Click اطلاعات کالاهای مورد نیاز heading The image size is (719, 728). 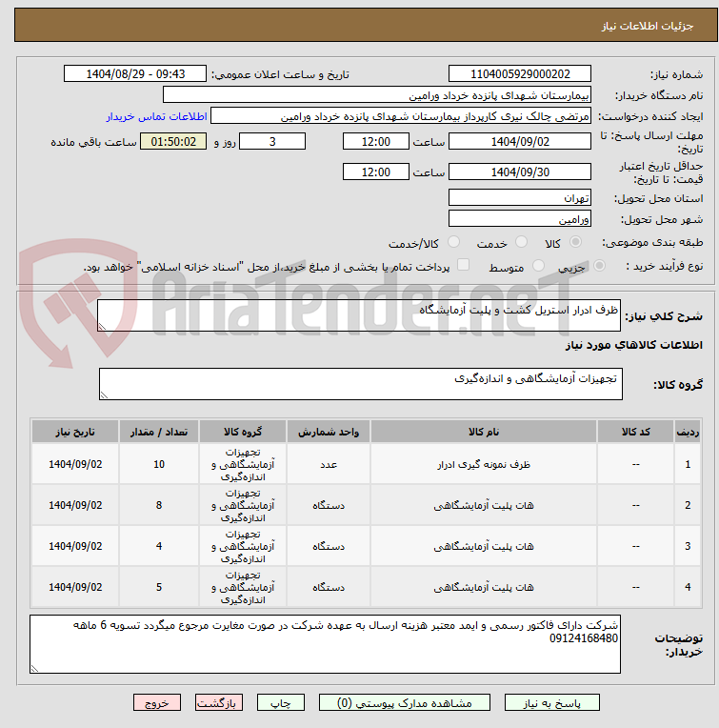pos(633,345)
